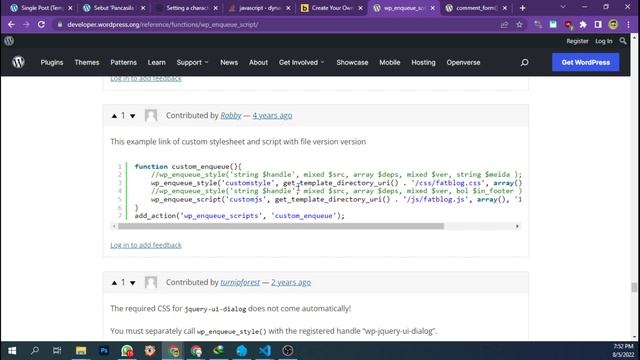
Task: Open the tab search chevron
Action: [563, 7]
